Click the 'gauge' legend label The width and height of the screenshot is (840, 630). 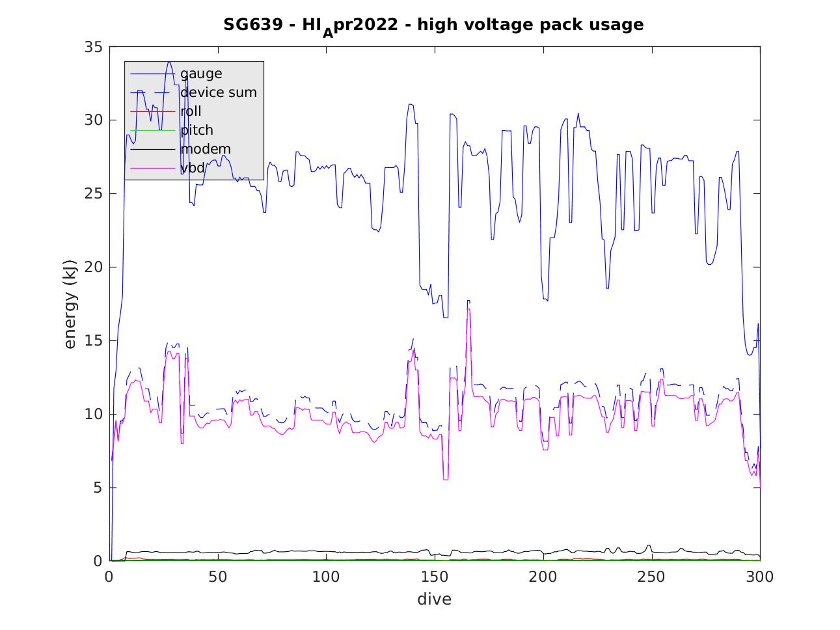click(x=201, y=74)
